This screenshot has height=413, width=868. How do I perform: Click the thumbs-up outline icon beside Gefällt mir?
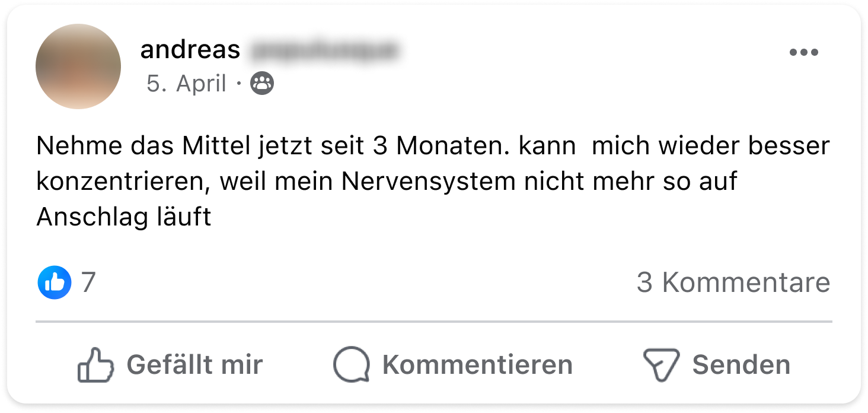95,364
